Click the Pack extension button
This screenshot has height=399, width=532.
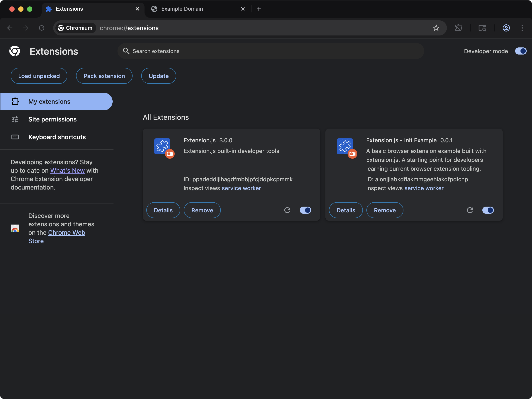[104, 76]
